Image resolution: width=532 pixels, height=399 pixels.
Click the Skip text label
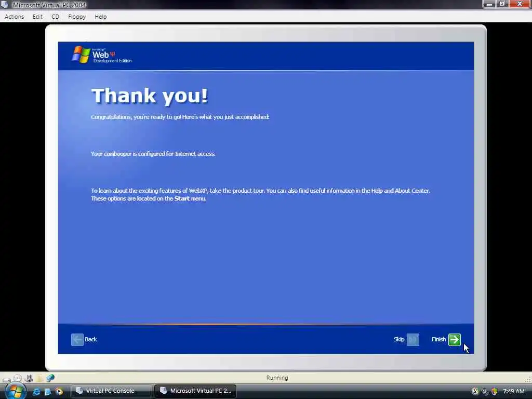[x=399, y=339]
